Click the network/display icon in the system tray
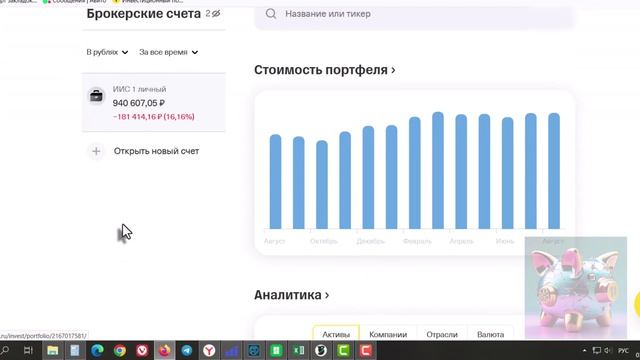 point(596,350)
